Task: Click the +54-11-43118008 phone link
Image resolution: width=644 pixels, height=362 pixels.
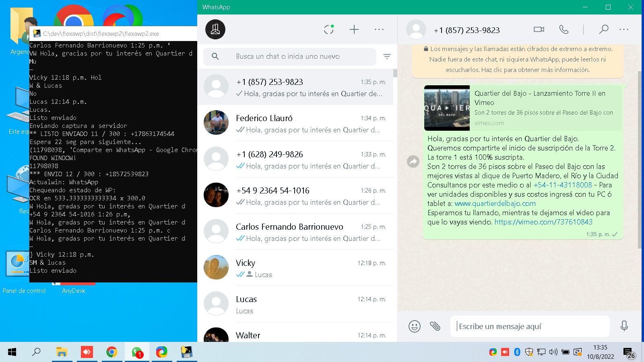Action: click(563, 185)
